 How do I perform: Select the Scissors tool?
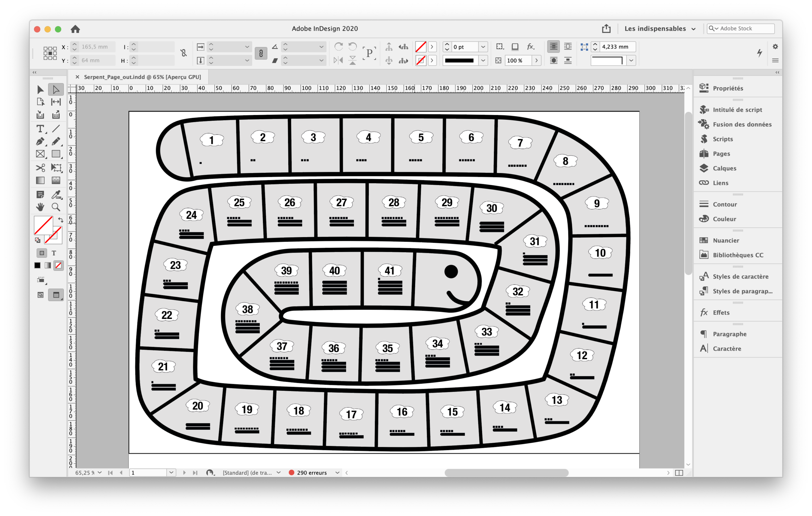click(40, 167)
